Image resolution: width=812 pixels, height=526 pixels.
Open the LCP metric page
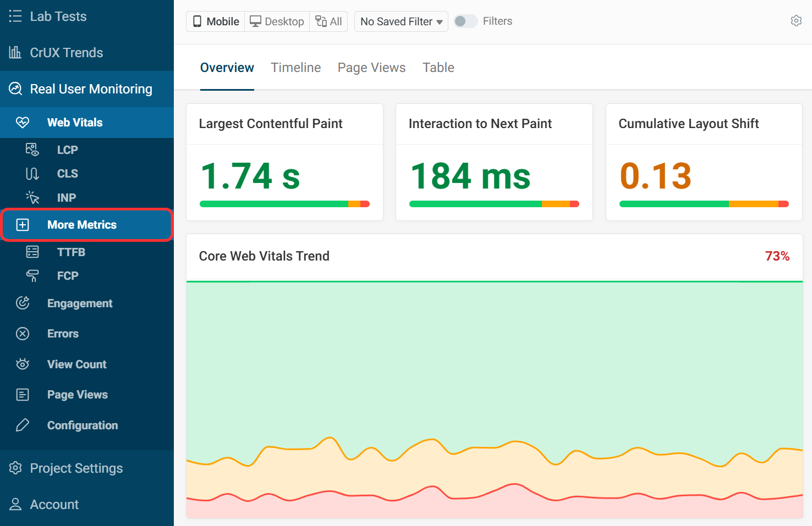pyautogui.click(x=67, y=149)
